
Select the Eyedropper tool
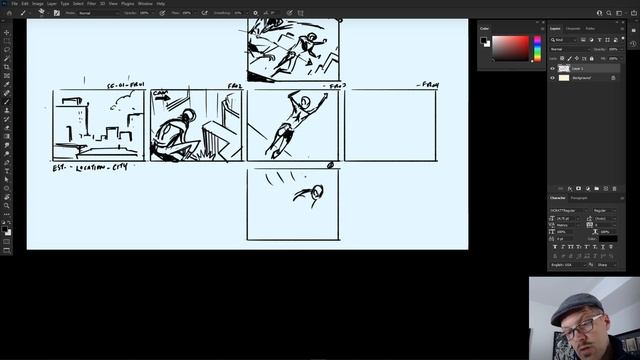[7, 84]
